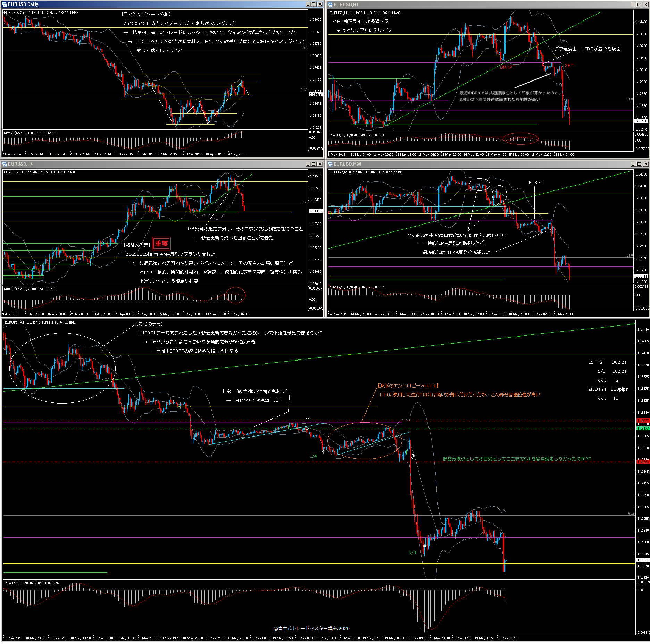Minimize the EURUSD,H1 chart window
Viewport: 650px width, 644px height.
click(634, 5)
